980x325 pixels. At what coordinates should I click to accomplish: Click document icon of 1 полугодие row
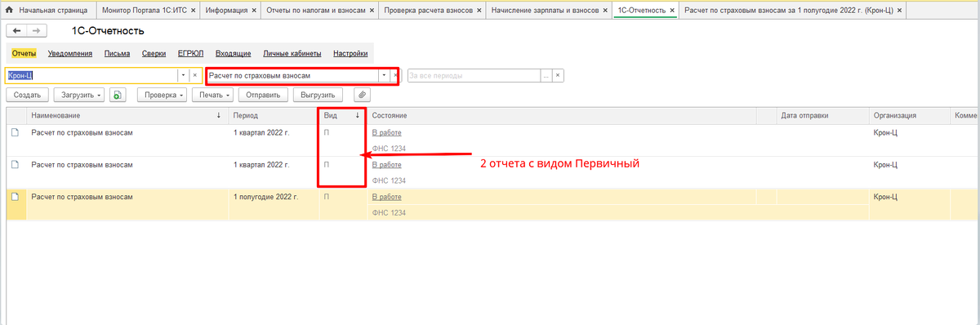coord(16,197)
